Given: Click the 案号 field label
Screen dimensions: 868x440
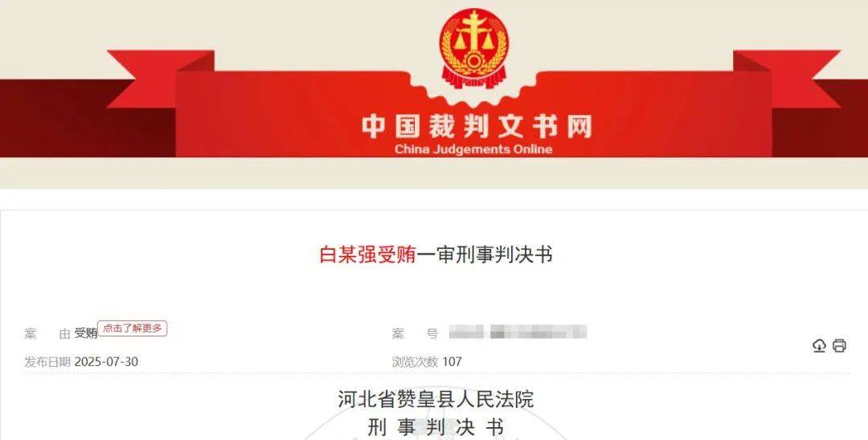Looking at the screenshot, I should 416,333.
